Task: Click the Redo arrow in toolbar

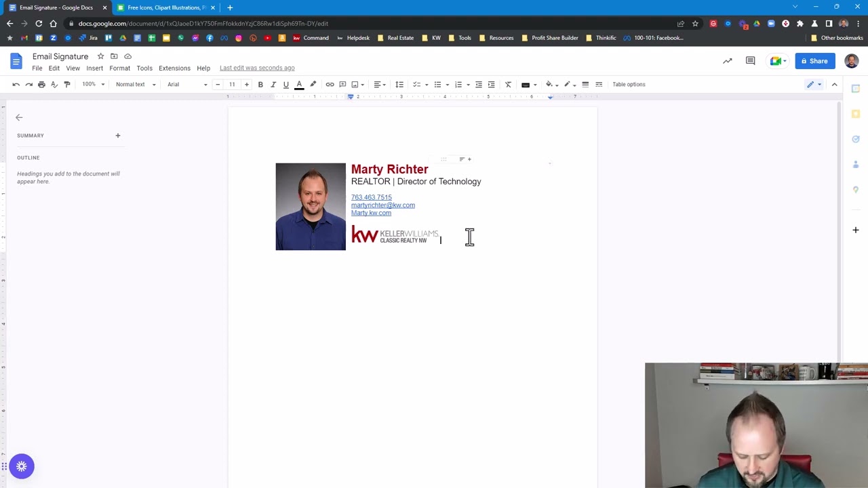Action: 28,84
